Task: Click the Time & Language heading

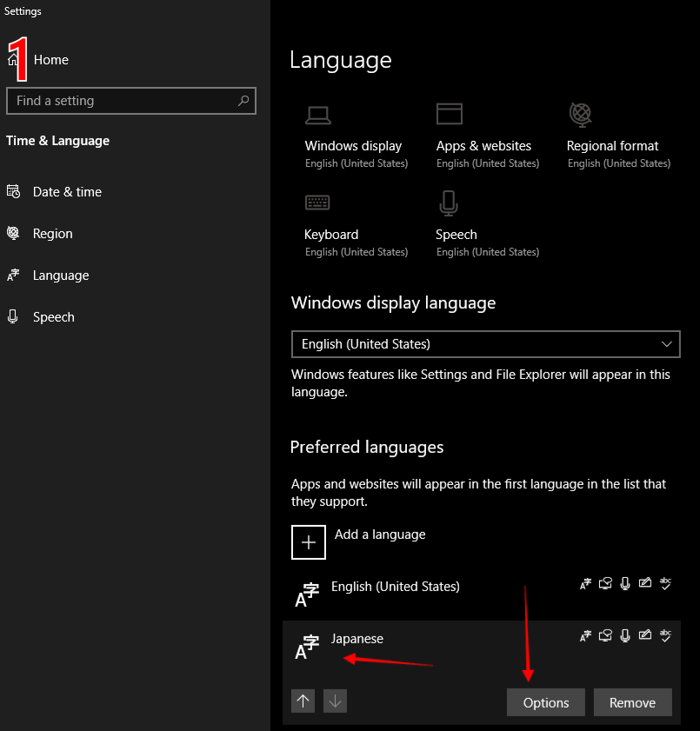Action: pyautogui.click(x=58, y=141)
